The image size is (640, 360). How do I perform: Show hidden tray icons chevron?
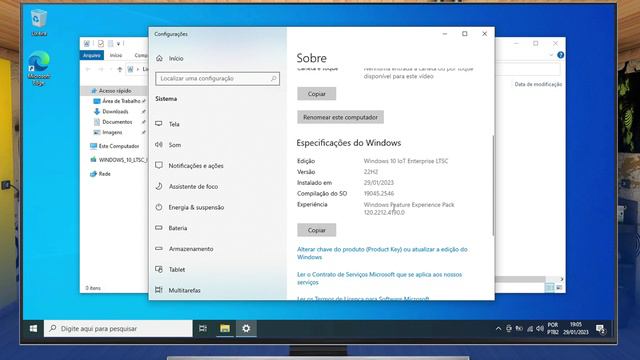coord(498,329)
